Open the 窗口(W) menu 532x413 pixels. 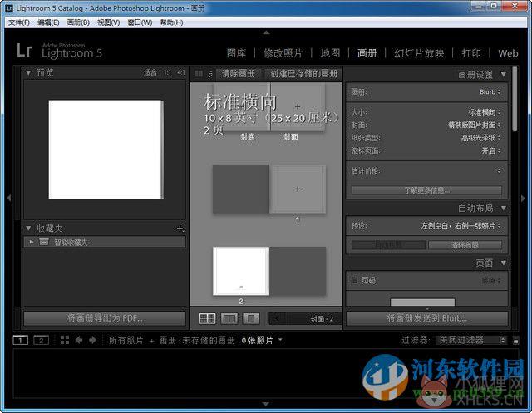click(140, 22)
